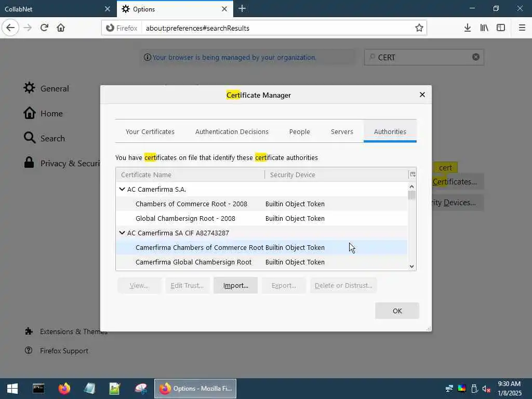This screenshot has height=399, width=532.
Task: Click the taskbar clock showing 9:30 AM
Action: point(509,389)
